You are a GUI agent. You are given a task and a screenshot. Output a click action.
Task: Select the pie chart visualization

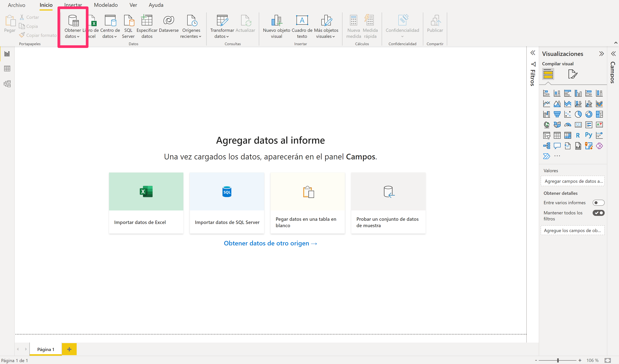click(x=578, y=114)
